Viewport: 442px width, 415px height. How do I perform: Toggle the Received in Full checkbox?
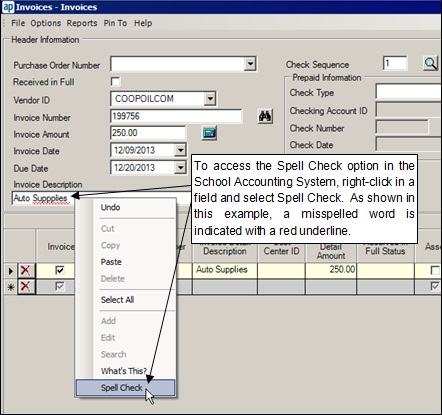[115, 82]
